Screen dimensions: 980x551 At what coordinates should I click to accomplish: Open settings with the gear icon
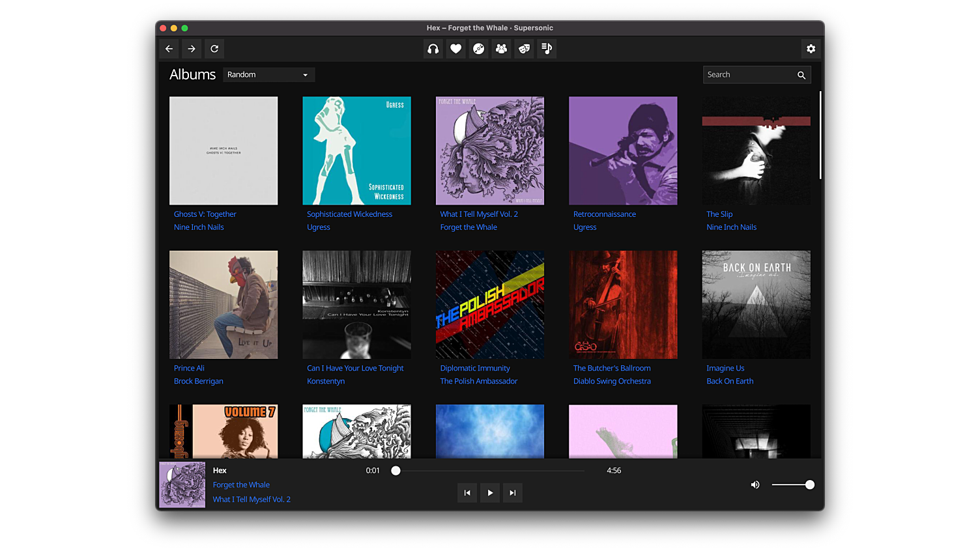(x=811, y=49)
